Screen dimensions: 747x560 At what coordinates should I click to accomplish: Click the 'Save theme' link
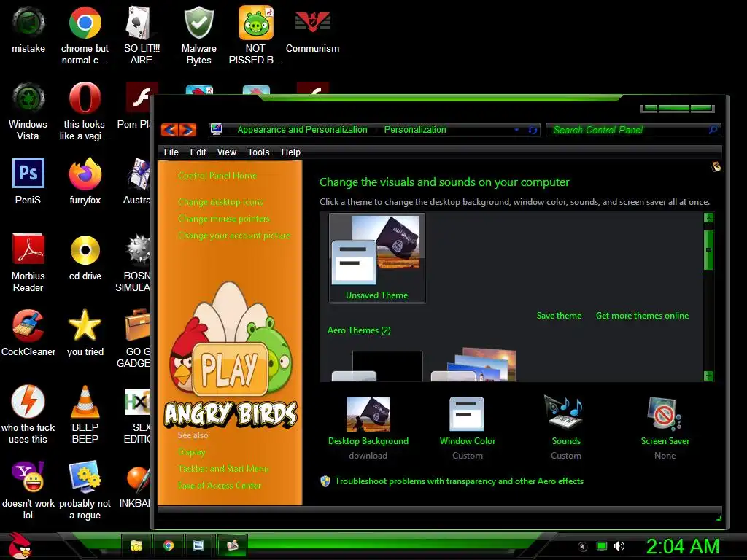(559, 316)
